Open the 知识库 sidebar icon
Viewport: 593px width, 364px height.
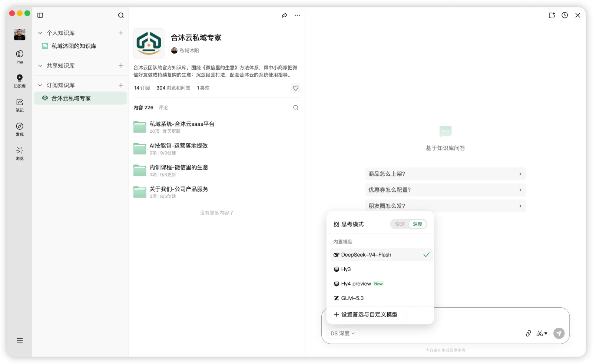[x=20, y=81]
